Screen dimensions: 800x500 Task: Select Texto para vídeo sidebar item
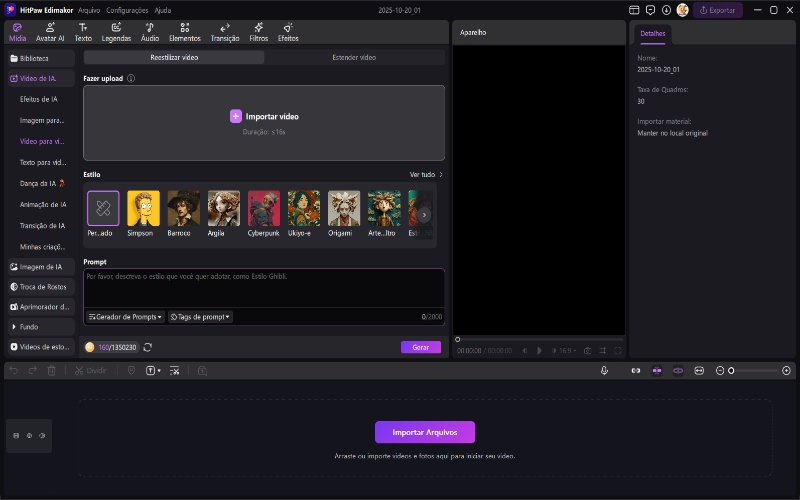(43, 162)
